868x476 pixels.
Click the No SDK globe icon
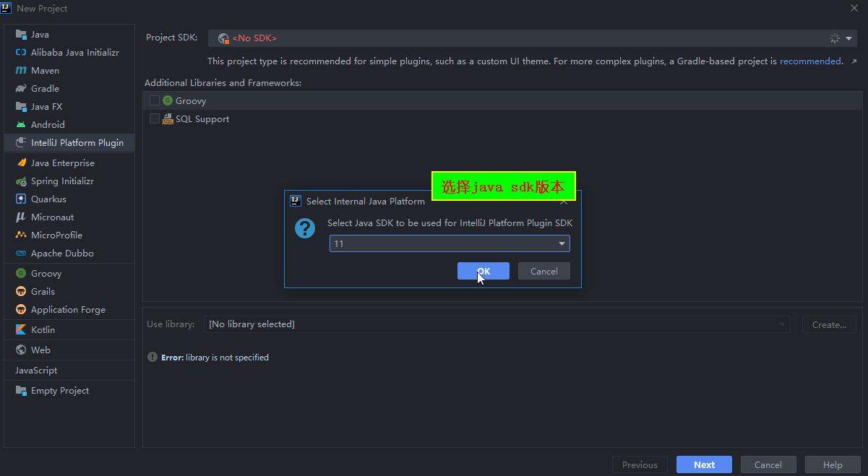click(x=223, y=38)
